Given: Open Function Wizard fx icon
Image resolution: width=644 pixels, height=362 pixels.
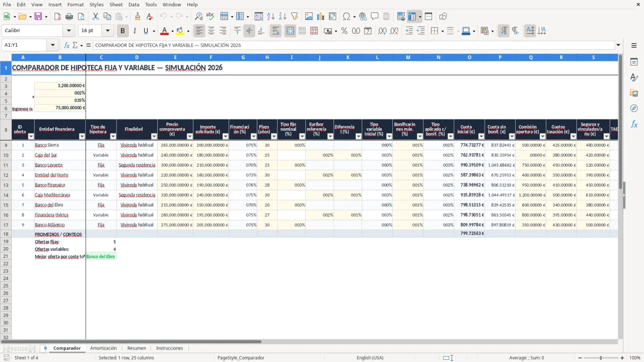Looking at the screenshot, I should (x=67, y=45).
